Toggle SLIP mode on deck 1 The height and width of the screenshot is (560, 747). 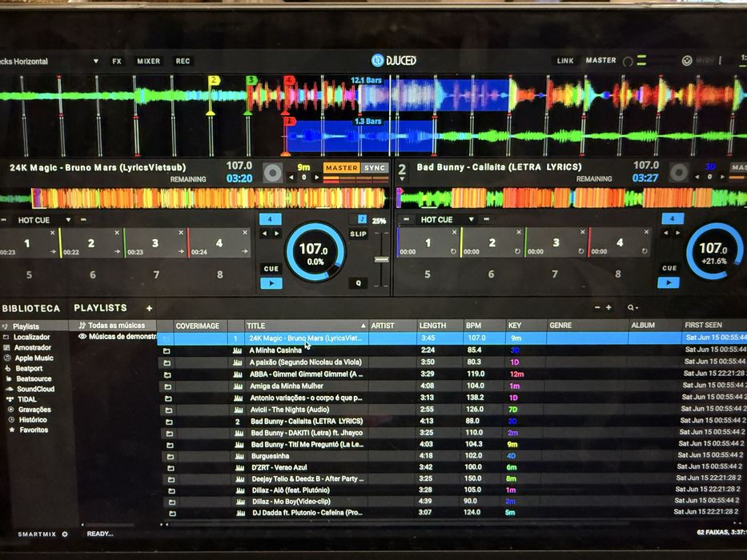[x=358, y=234]
